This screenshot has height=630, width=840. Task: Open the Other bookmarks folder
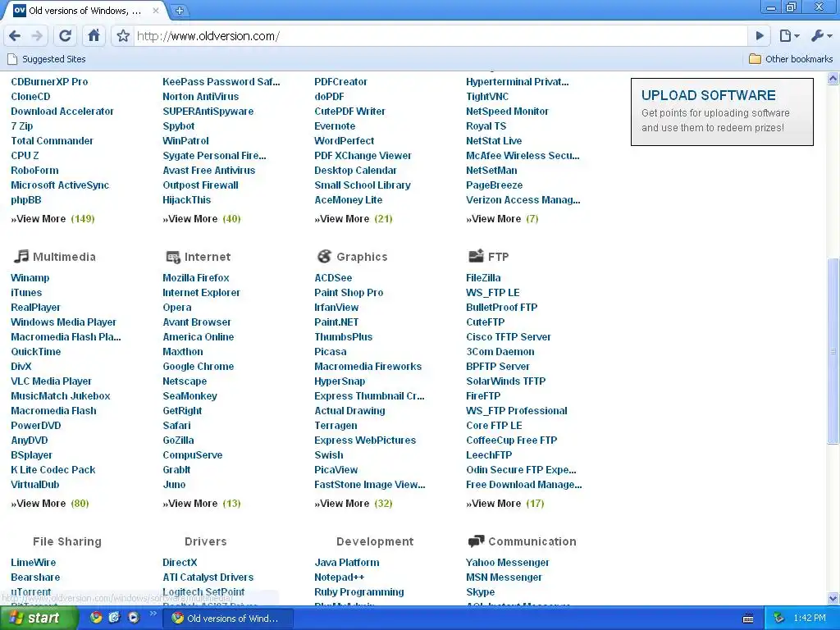click(791, 59)
